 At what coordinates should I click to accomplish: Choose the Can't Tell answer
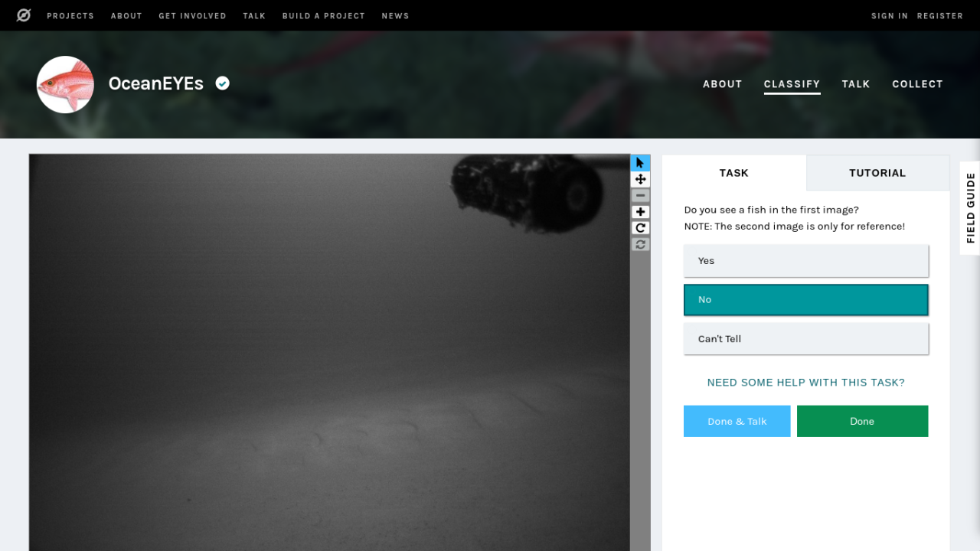coord(806,339)
